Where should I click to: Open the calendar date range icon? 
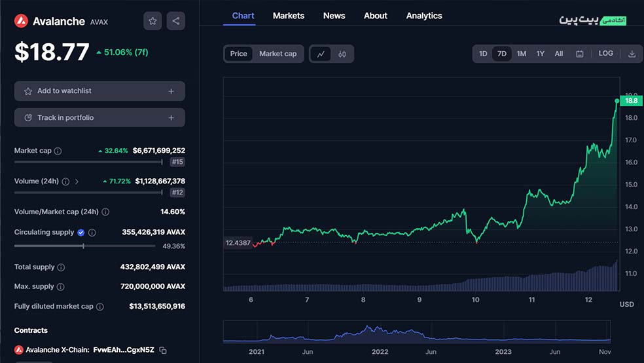point(579,54)
